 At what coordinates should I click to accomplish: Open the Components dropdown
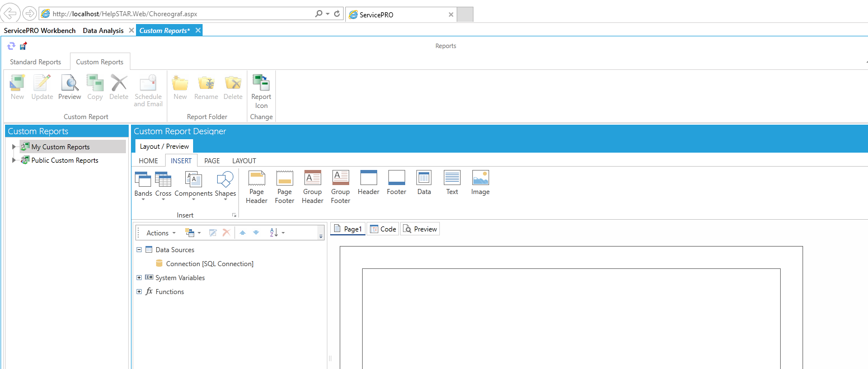click(194, 187)
